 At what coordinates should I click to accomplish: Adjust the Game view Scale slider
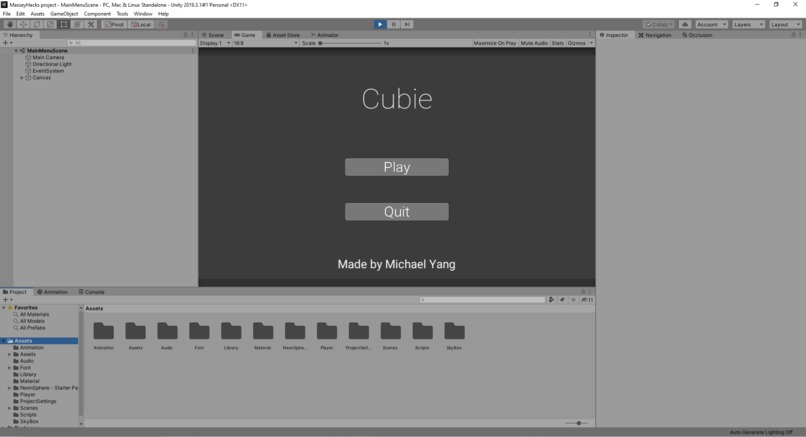tap(350, 43)
